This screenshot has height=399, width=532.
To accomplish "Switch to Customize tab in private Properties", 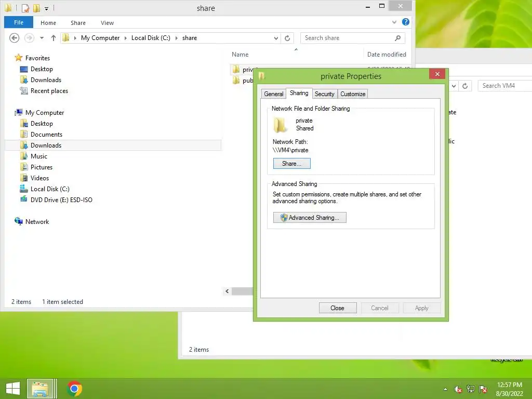I will point(353,94).
